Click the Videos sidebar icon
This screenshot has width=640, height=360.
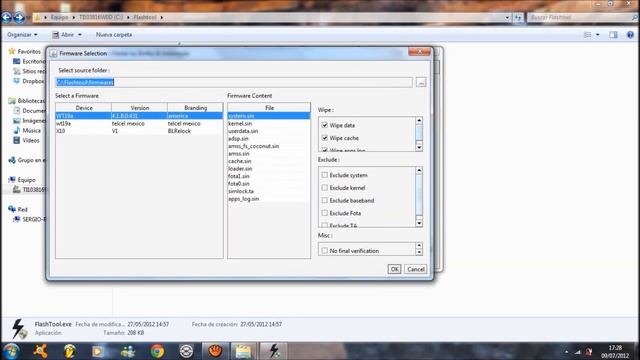(16, 140)
